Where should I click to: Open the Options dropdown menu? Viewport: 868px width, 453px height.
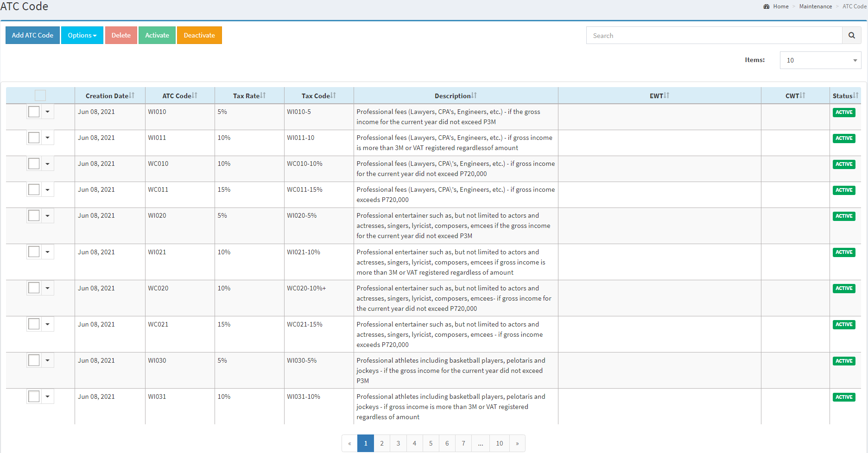tap(82, 35)
